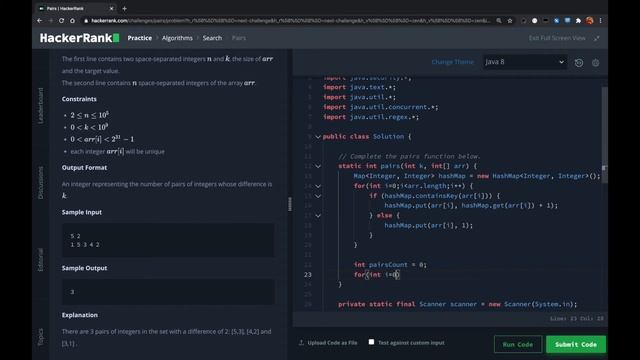Click the panel splitter handle
Screen dimensions: 640x360
[290, 204]
